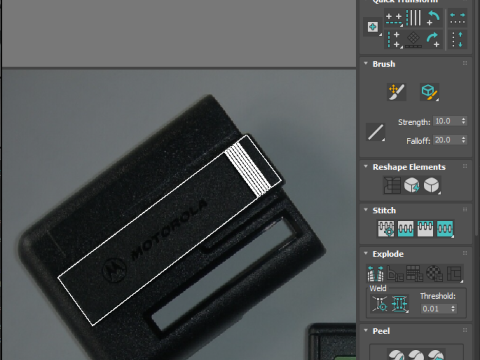Click Flatten Custom icon
This screenshot has height=360, width=480.
455,274
